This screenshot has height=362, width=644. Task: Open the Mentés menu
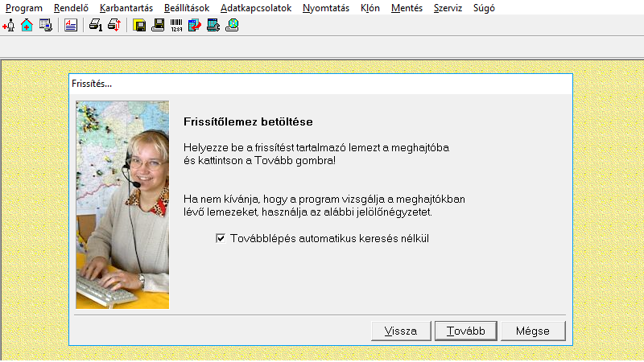tap(407, 8)
